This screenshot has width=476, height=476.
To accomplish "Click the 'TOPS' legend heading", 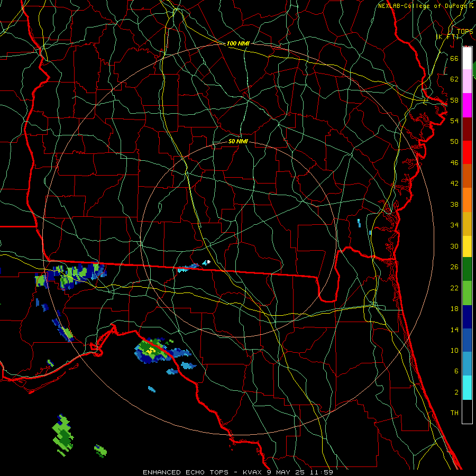I will pos(465,31).
